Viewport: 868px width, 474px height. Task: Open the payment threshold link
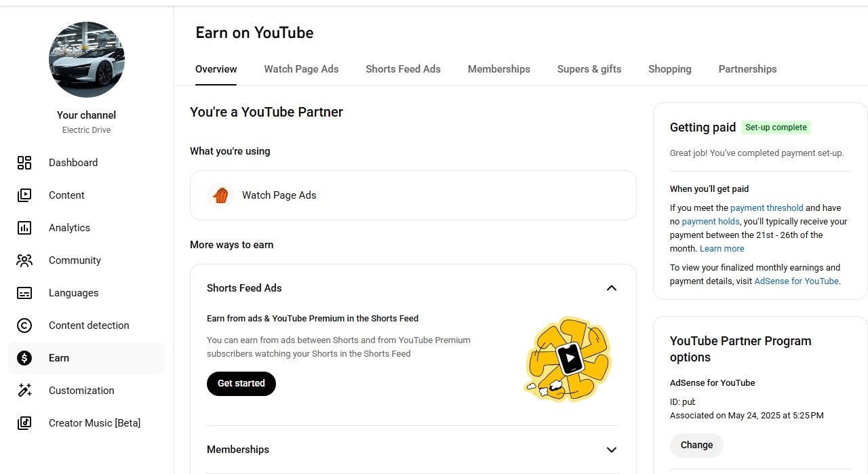(x=766, y=208)
